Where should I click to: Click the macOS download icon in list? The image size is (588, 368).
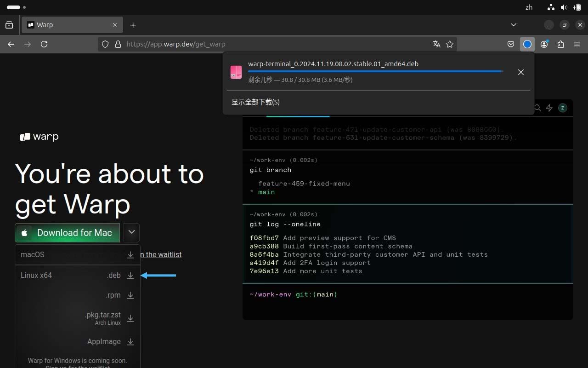[x=130, y=254]
